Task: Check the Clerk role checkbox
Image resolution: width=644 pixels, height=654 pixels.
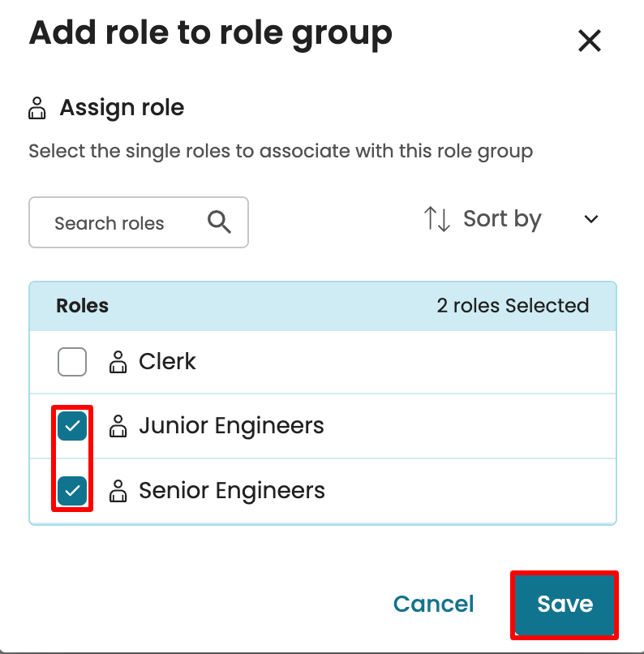Action: (72, 362)
